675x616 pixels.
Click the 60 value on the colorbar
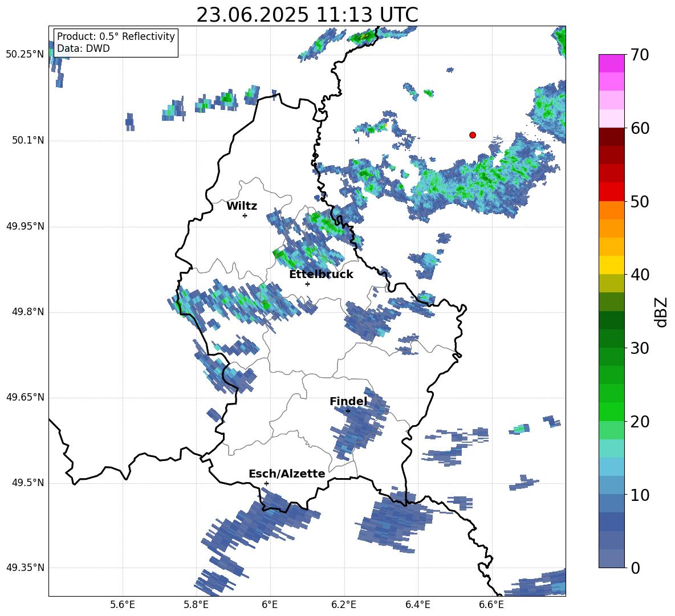(x=640, y=128)
